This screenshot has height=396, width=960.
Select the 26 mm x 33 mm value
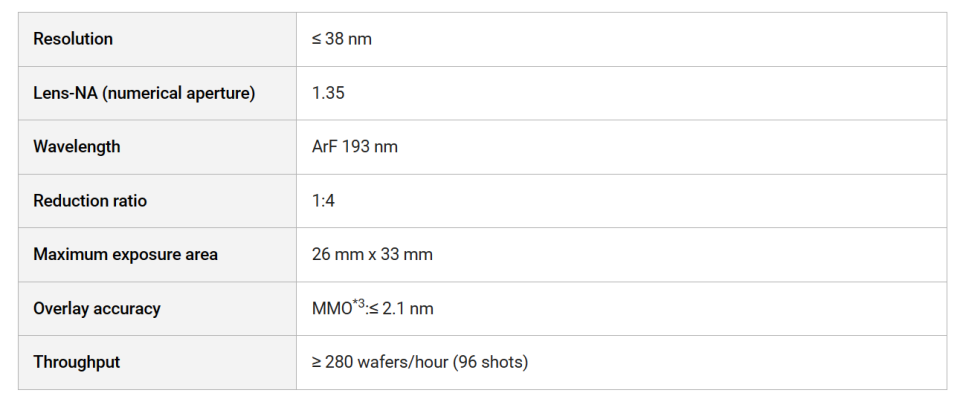(x=372, y=255)
